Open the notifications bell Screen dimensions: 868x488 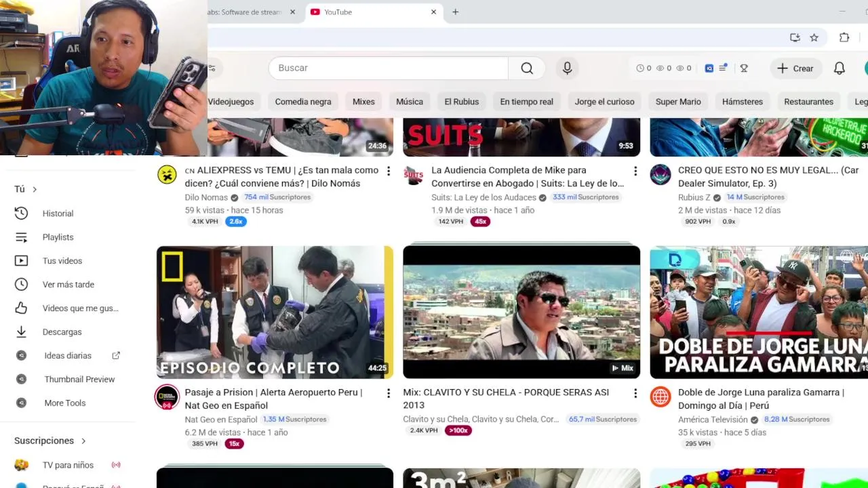tap(840, 68)
